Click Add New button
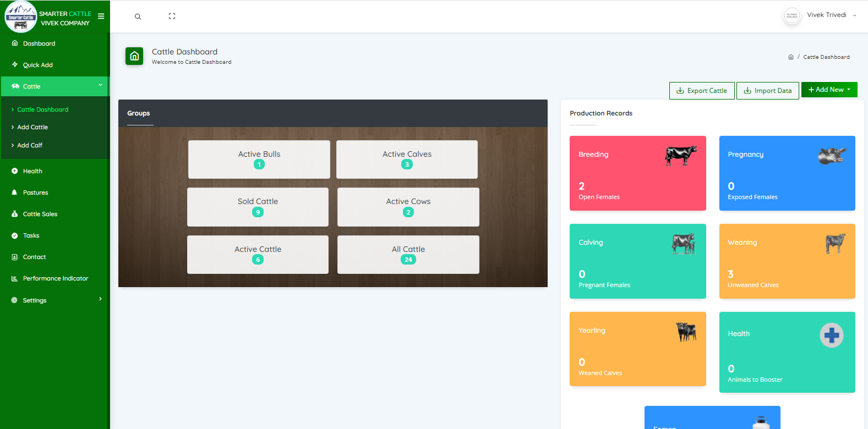The image size is (868, 429). point(829,90)
